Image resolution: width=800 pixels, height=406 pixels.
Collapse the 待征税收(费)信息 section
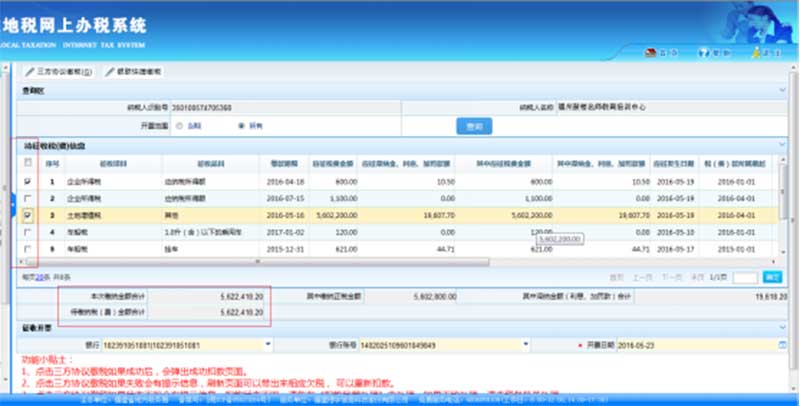(x=781, y=145)
